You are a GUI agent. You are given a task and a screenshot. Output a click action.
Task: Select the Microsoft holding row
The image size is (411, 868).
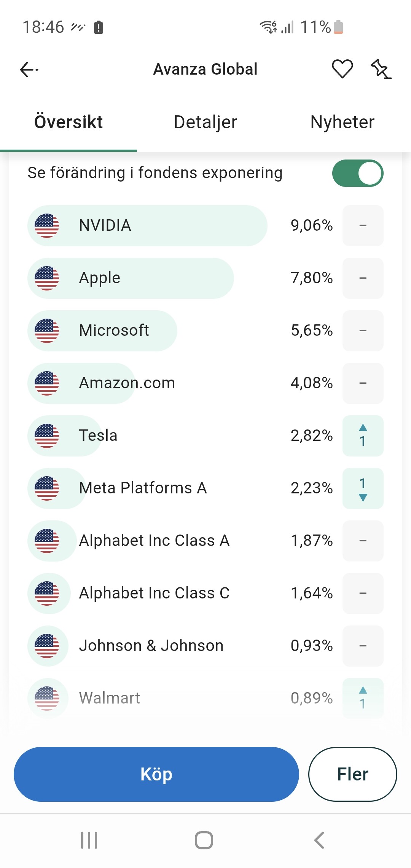tap(114, 330)
